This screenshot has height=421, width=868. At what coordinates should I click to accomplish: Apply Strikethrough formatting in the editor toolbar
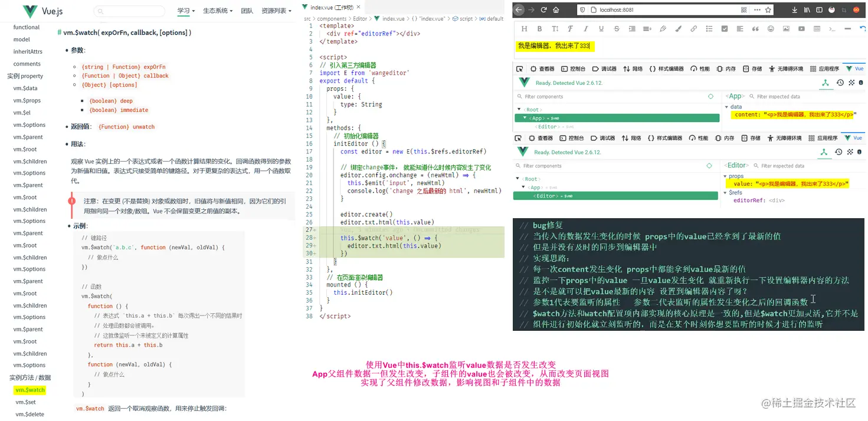click(x=617, y=29)
